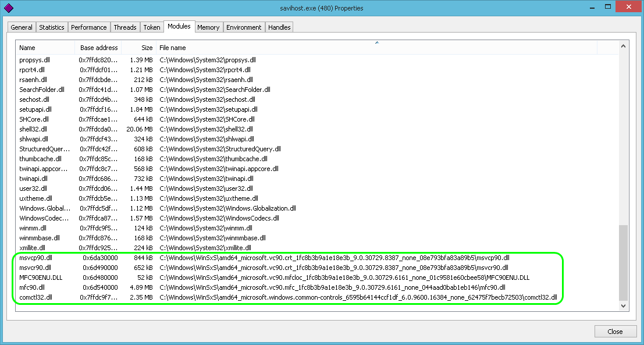Sort by the File name column header
644x345 pixels.
[376, 48]
